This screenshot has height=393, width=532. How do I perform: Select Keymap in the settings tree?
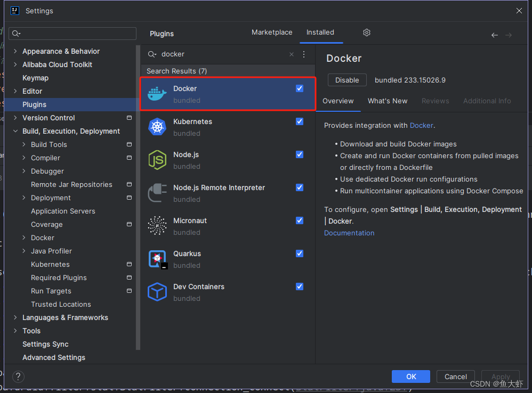click(x=35, y=78)
